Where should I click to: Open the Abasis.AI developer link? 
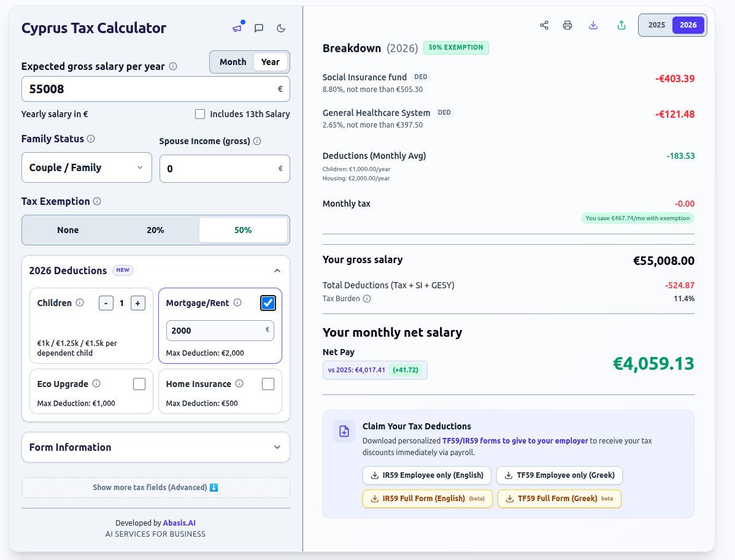pos(179,523)
